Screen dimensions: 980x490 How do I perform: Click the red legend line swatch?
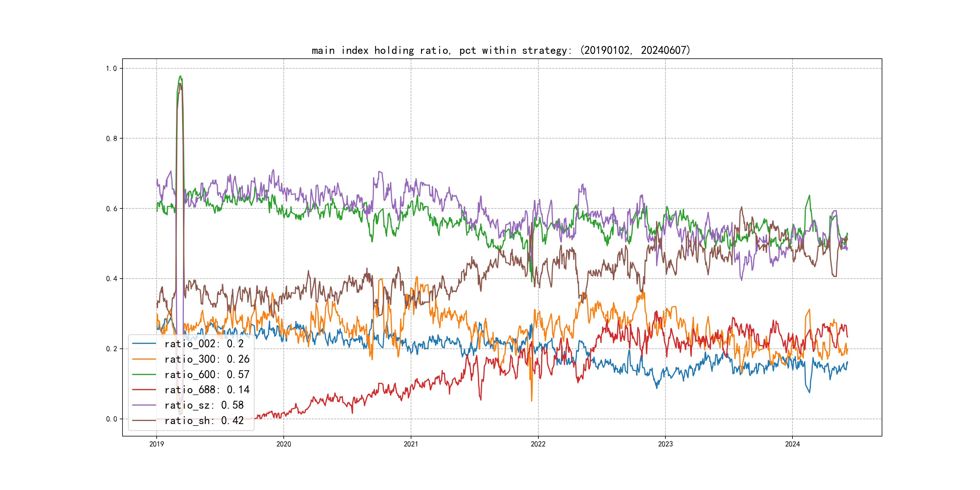point(144,390)
